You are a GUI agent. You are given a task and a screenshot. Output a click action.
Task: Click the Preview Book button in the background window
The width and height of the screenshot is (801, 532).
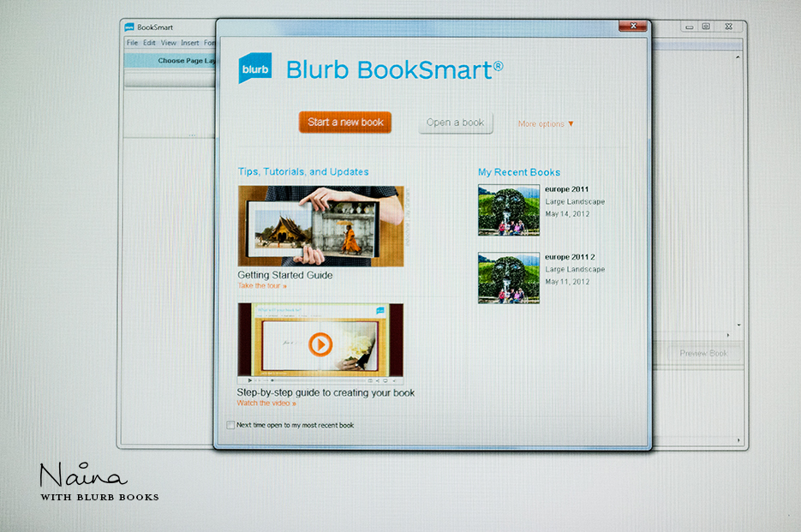click(703, 353)
